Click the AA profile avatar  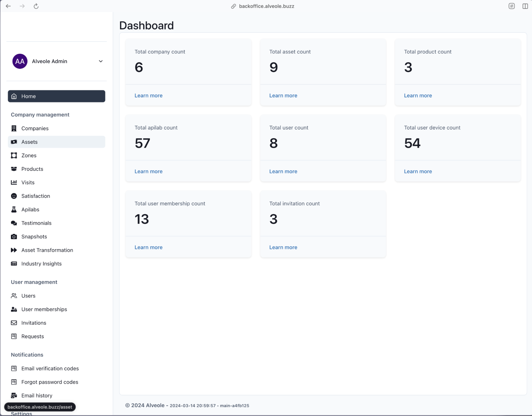tap(20, 61)
